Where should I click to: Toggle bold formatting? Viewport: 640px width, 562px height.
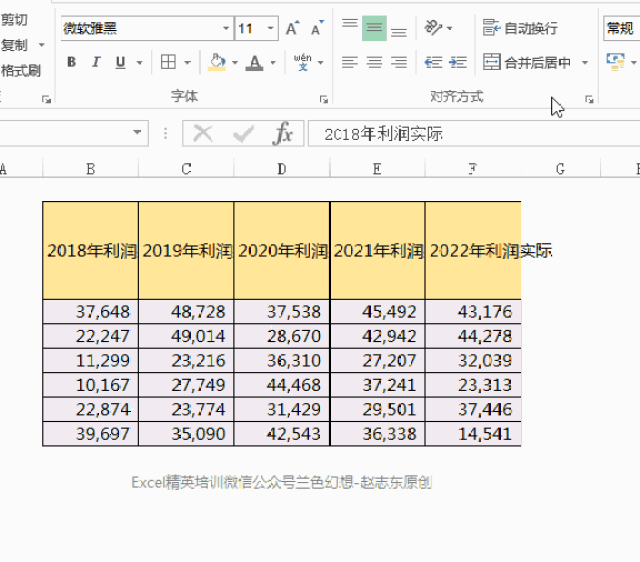point(71,62)
